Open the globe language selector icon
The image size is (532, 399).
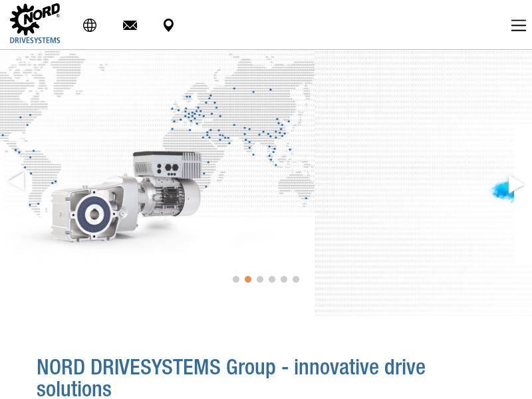point(90,25)
